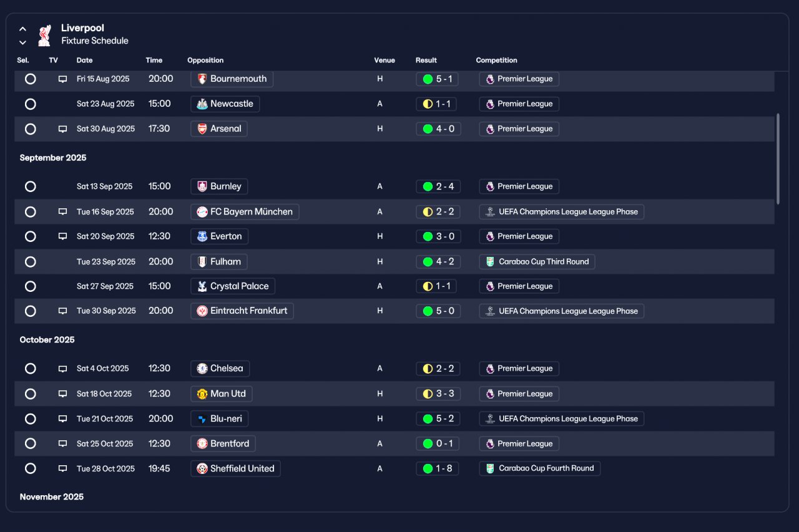
Task: Sort the fixture list by the Date column
Action: [x=84, y=60]
